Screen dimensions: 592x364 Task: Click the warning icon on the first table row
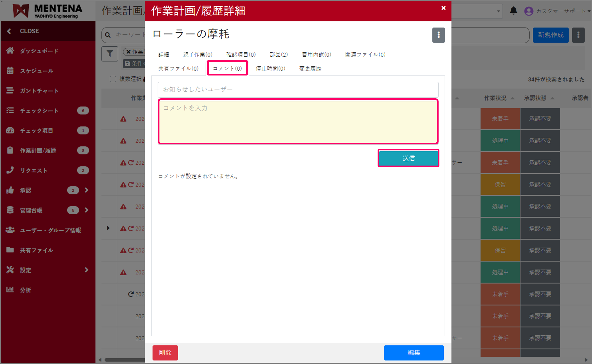click(x=123, y=119)
